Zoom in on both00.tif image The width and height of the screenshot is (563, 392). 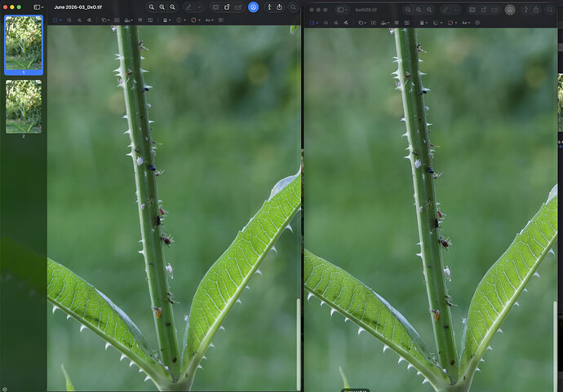(429, 10)
